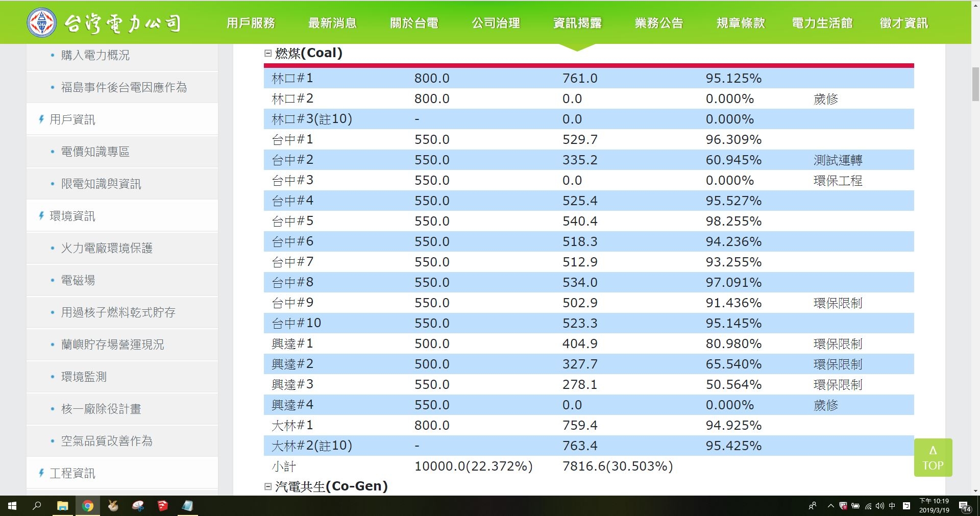Screen dimensions: 980x516
Task: Select the 台中#2 測試運轉 remark
Action: click(x=838, y=160)
